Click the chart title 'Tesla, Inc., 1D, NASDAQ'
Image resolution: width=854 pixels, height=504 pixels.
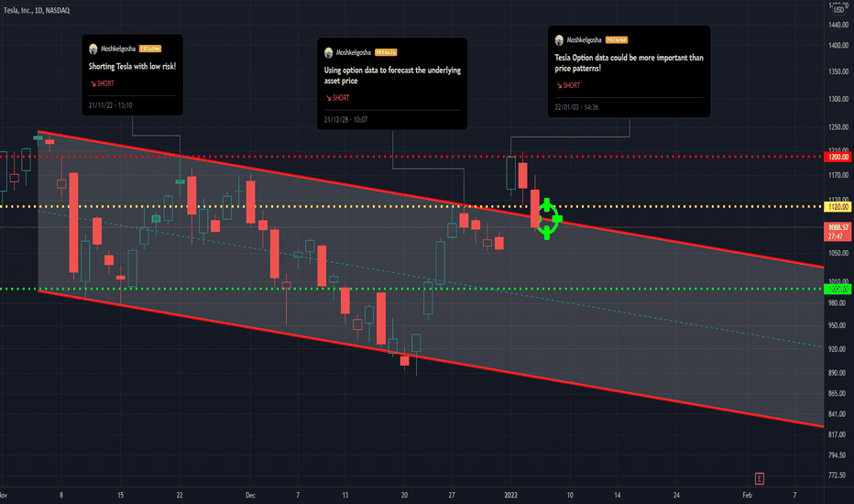(x=37, y=10)
